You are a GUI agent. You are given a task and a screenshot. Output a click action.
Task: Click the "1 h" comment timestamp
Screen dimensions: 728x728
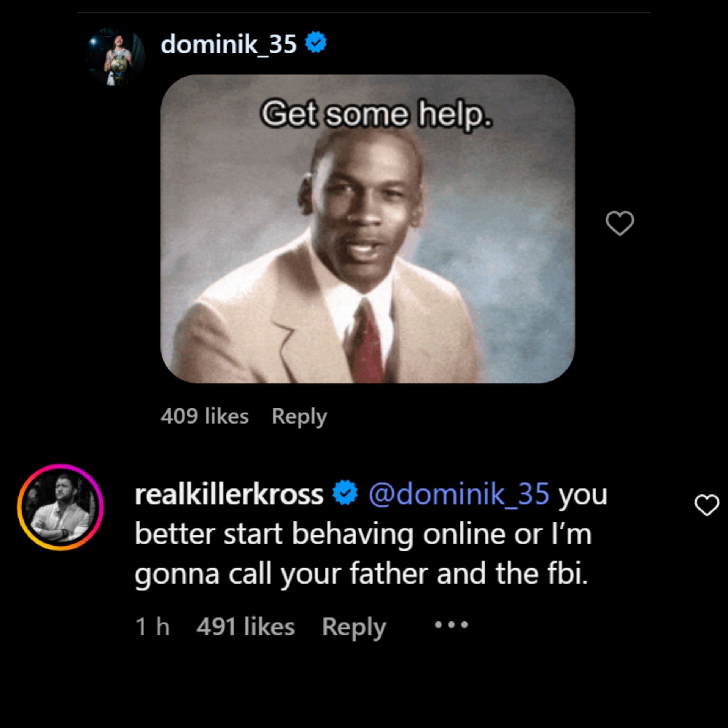(152, 626)
